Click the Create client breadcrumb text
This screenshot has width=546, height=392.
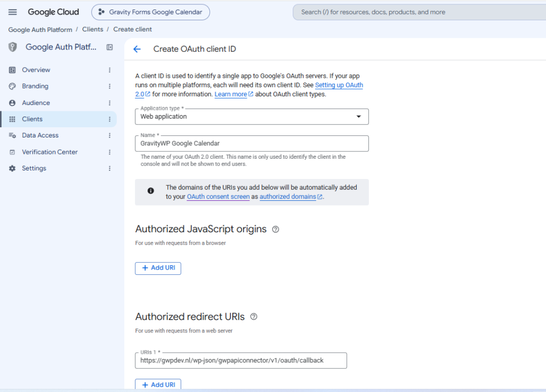(x=132, y=29)
